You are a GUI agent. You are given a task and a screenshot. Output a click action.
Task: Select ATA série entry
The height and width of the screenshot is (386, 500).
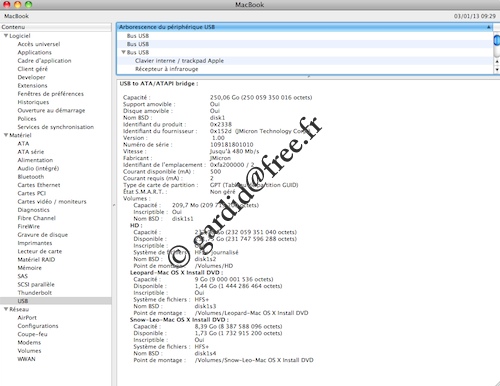click(x=30, y=152)
